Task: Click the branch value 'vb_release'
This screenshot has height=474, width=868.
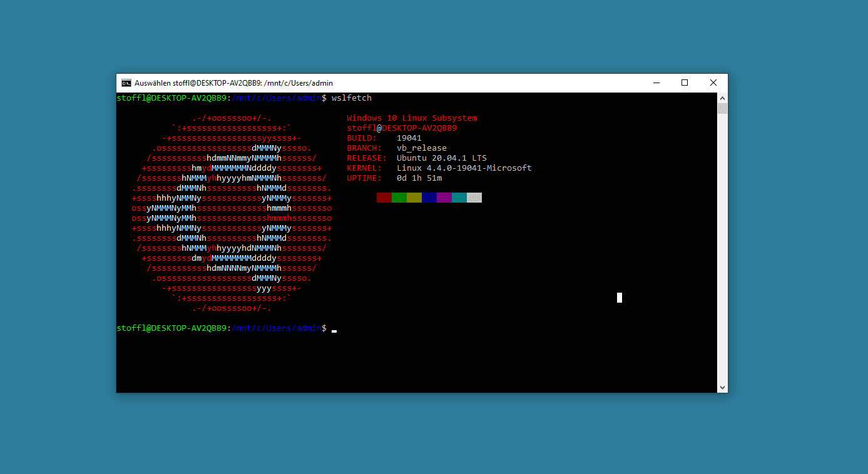Action: [x=422, y=148]
